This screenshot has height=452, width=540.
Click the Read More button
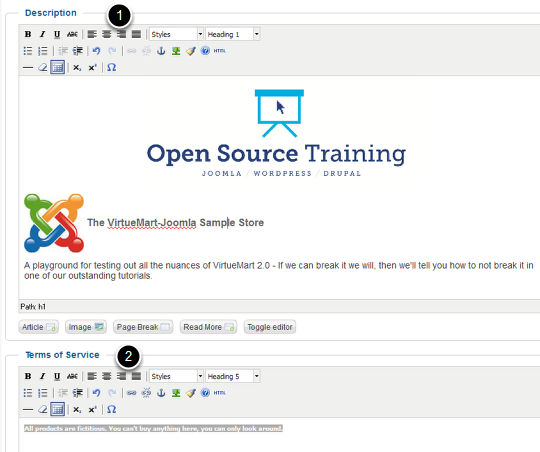[208, 327]
